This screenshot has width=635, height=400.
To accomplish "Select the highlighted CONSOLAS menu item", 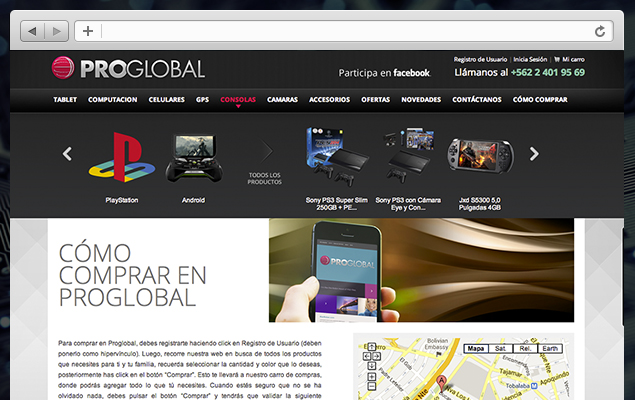I will click(x=238, y=100).
